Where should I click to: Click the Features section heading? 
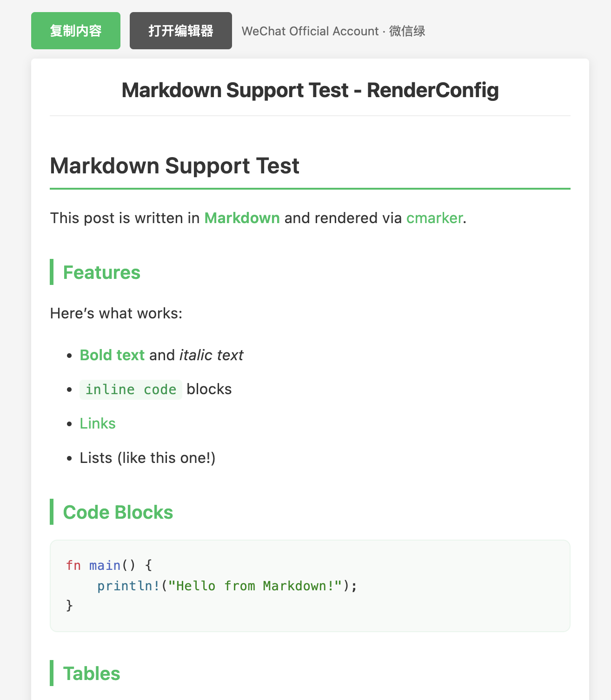click(101, 272)
